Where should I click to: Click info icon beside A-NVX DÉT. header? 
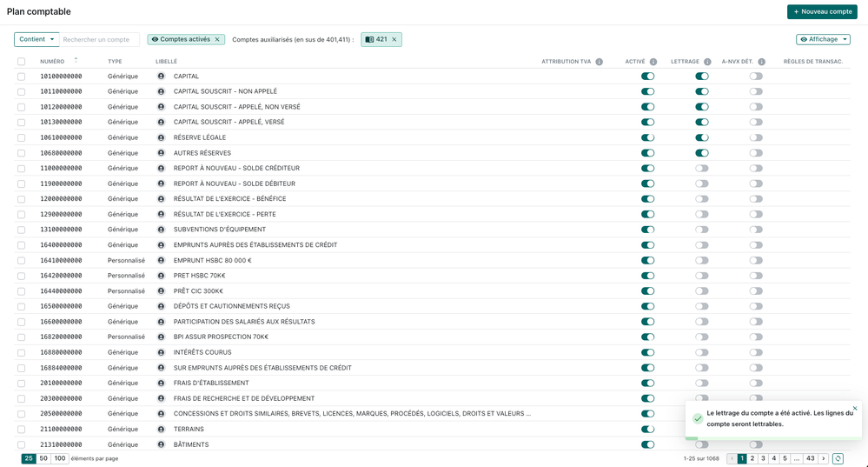tap(761, 62)
